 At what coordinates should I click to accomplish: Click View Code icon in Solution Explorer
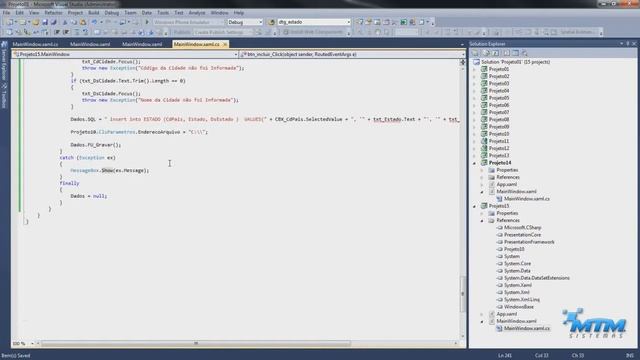click(506, 53)
